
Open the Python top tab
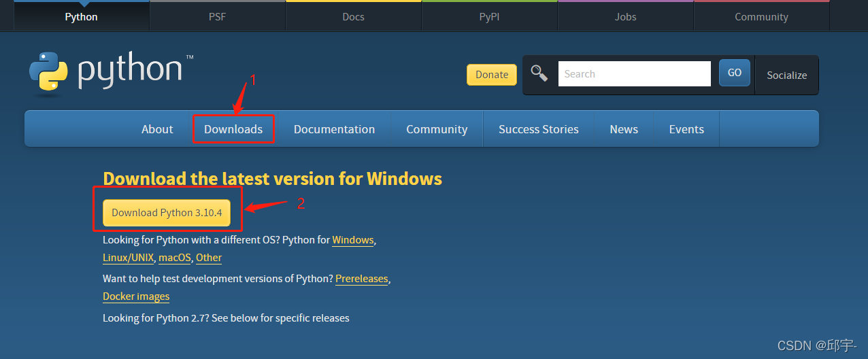[81, 16]
